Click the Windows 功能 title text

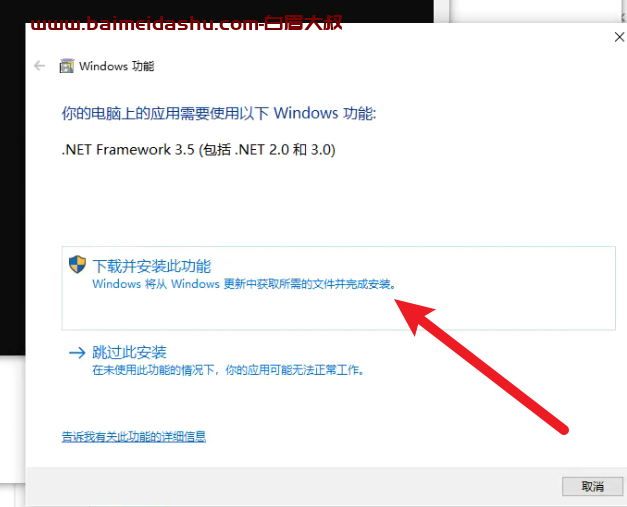pos(116,66)
